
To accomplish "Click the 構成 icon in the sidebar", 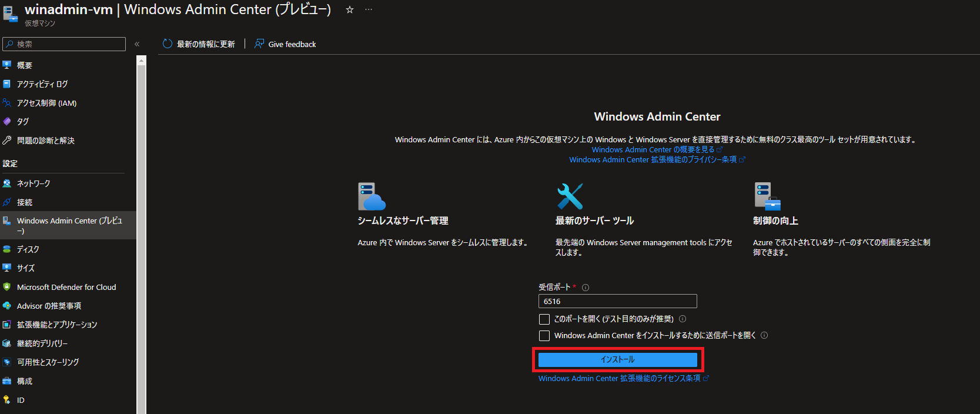I will 7,381.
